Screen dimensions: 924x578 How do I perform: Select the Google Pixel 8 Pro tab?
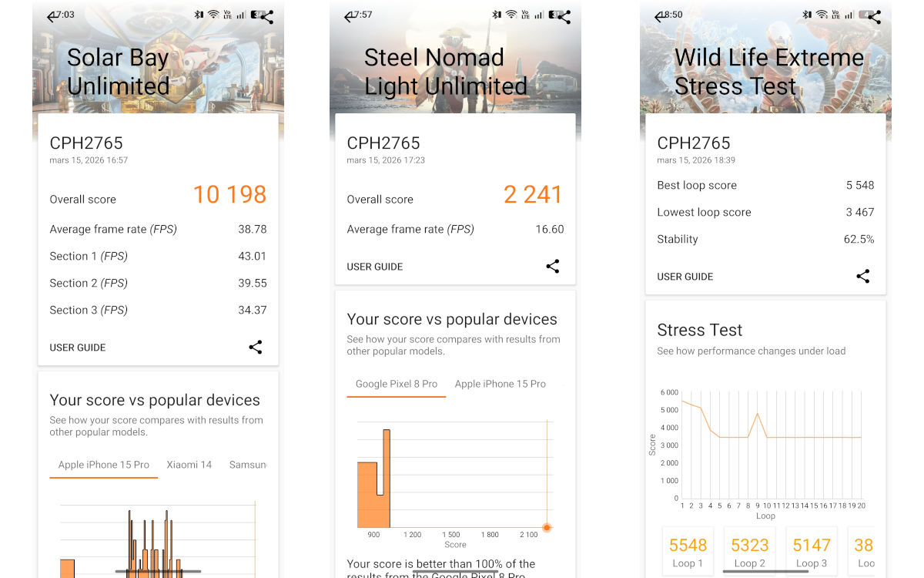pyautogui.click(x=397, y=384)
